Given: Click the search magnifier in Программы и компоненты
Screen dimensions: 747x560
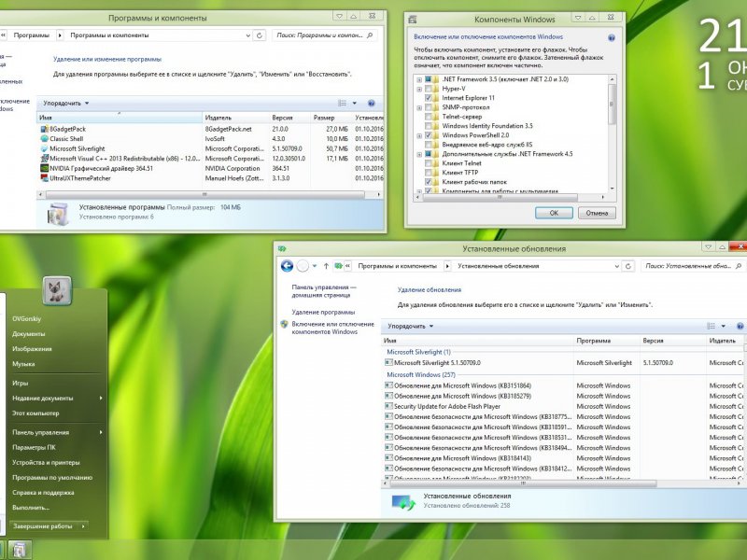Looking at the screenshot, I should 370,35.
